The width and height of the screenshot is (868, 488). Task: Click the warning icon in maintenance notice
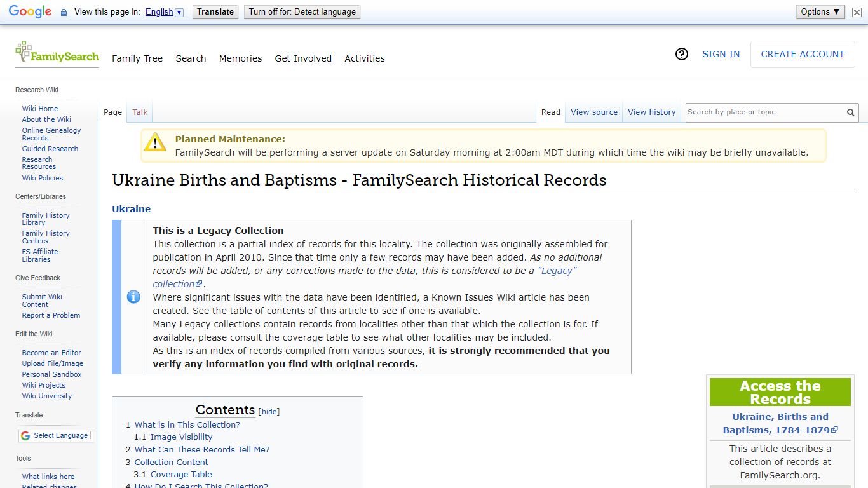point(155,143)
